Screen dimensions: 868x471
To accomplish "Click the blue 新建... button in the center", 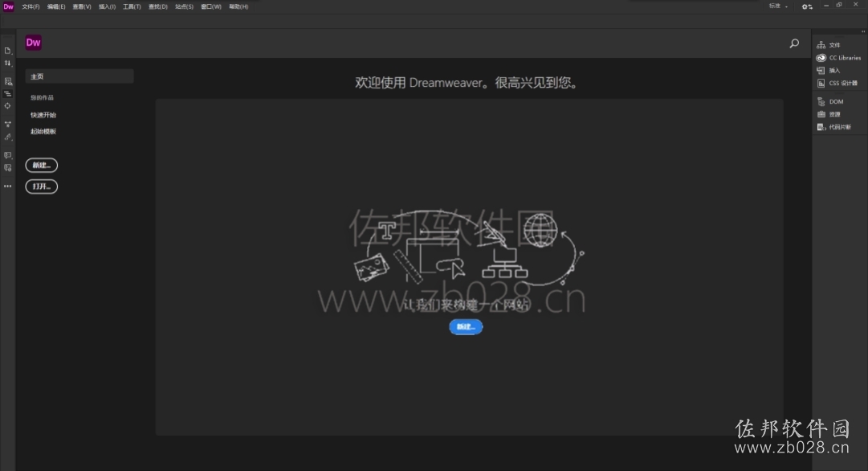I will 466,327.
